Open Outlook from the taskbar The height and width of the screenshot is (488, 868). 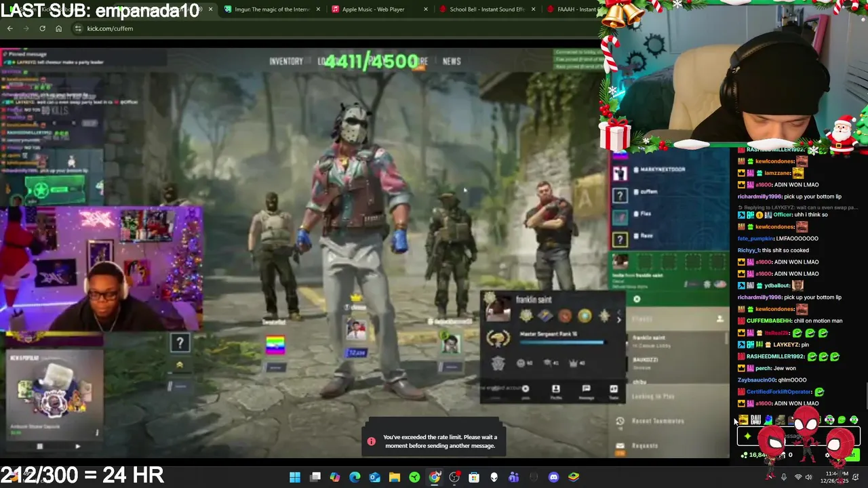click(x=375, y=477)
